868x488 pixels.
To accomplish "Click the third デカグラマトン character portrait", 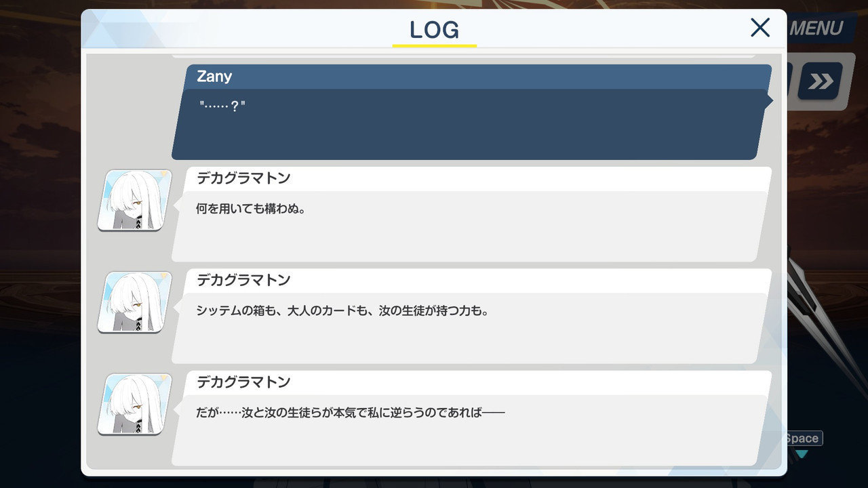I will [134, 404].
